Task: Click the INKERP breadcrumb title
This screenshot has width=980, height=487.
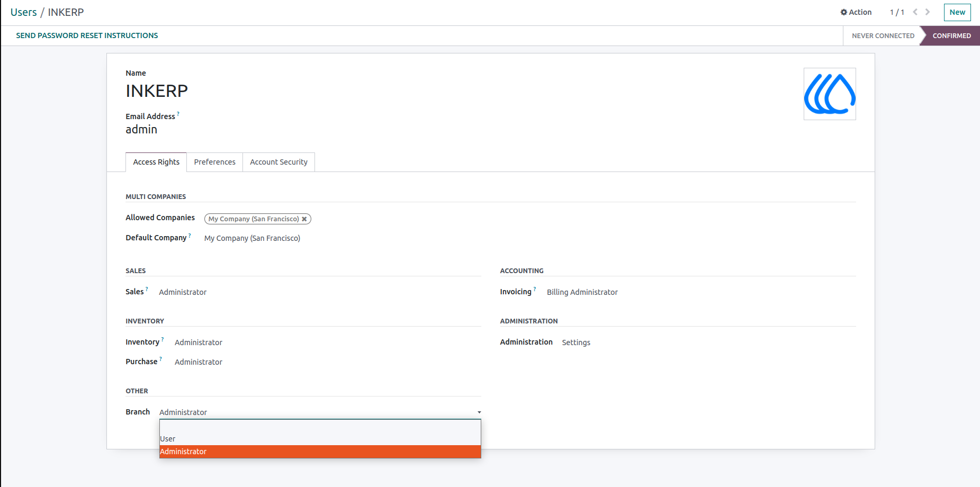Action: pyautogui.click(x=66, y=12)
